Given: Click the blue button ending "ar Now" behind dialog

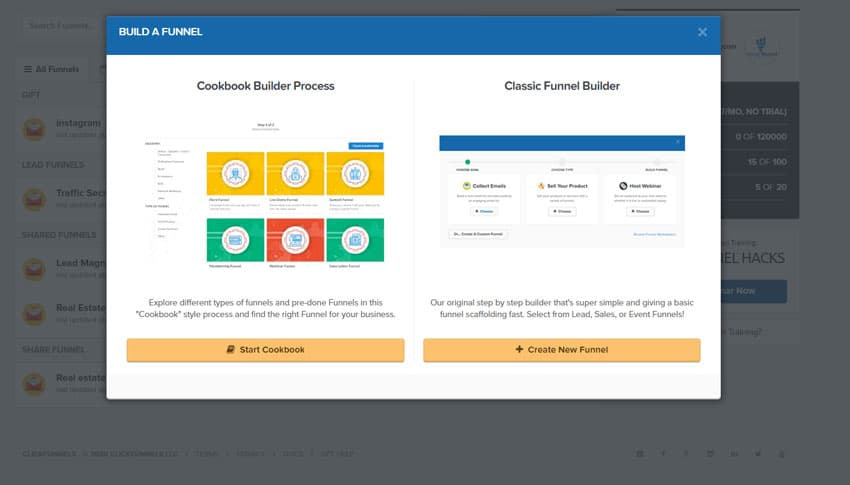Looking at the screenshot, I should click(754, 291).
